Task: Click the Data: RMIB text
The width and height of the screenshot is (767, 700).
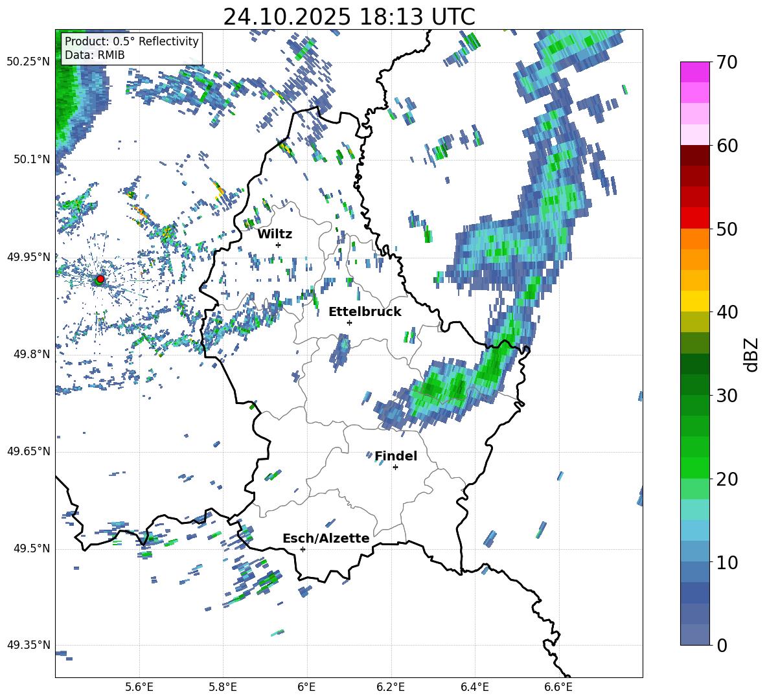Action: tap(95, 55)
